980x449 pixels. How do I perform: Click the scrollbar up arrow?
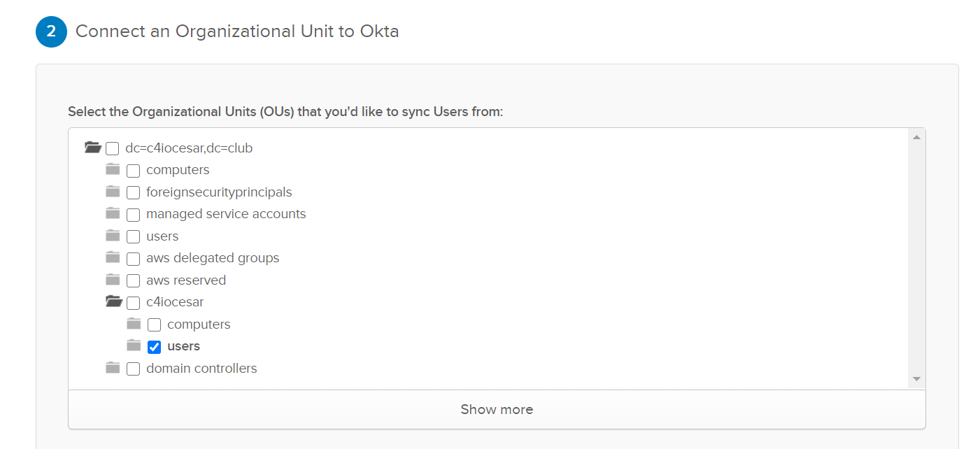click(916, 137)
